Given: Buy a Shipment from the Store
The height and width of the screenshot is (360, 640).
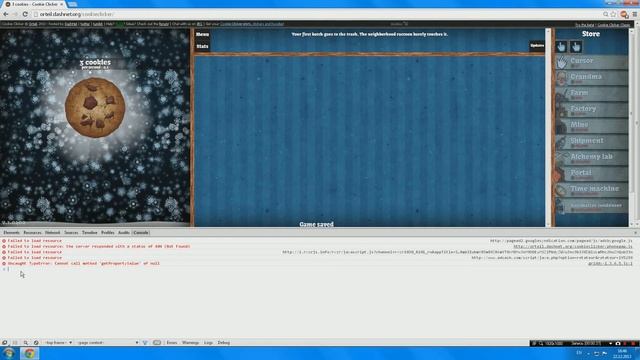Looking at the screenshot, I should coord(591,142).
